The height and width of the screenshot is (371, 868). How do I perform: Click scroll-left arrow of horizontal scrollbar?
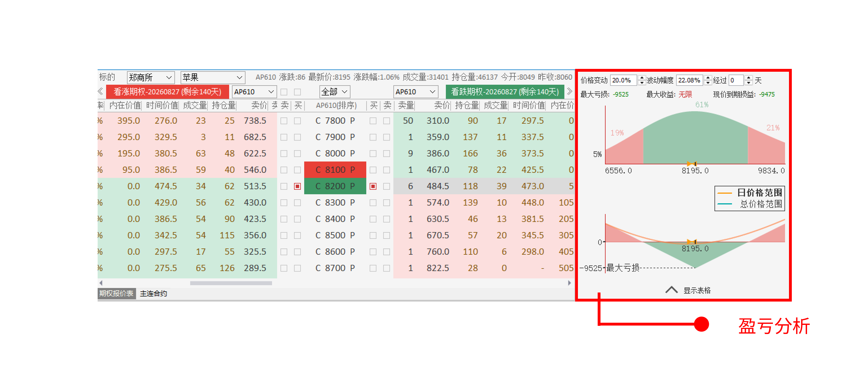(101, 283)
